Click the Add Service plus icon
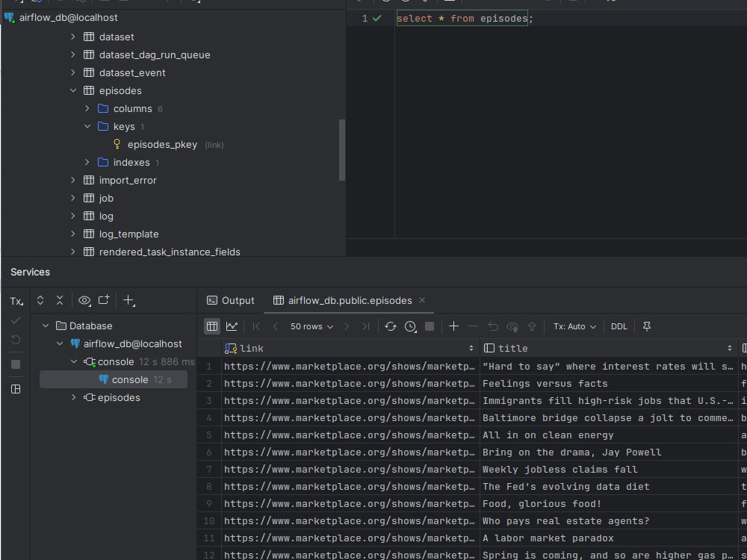The height and width of the screenshot is (560, 747). pos(128,300)
